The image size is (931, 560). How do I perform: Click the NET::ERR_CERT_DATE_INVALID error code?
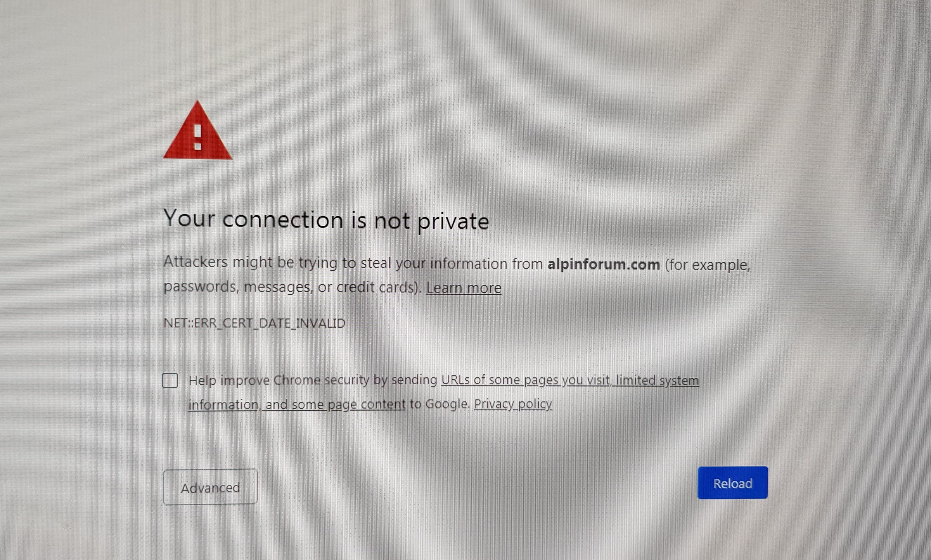(x=254, y=323)
